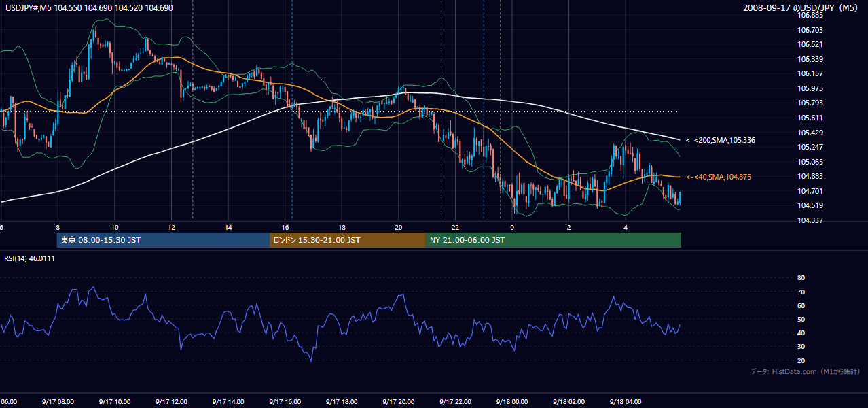Click the Tokyo session bar 東京 08:00-15:30 JST
868x408 pixels.
coord(163,240)
